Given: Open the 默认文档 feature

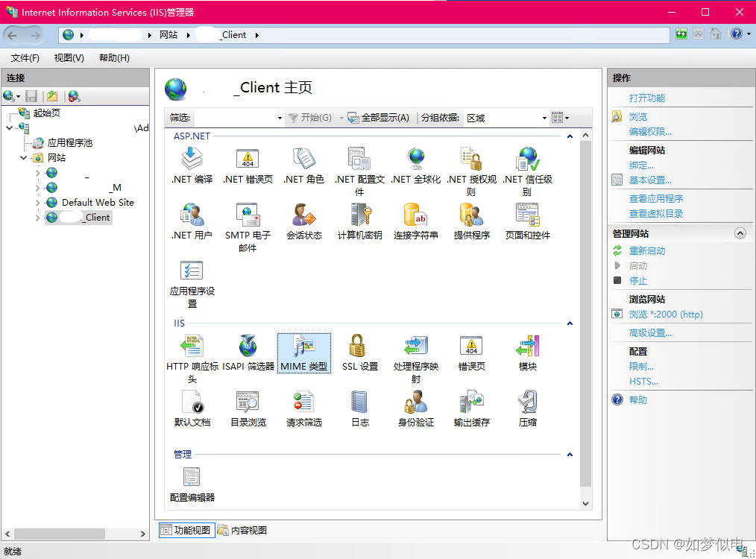Looking at the screenshot, I should (192, 408).
